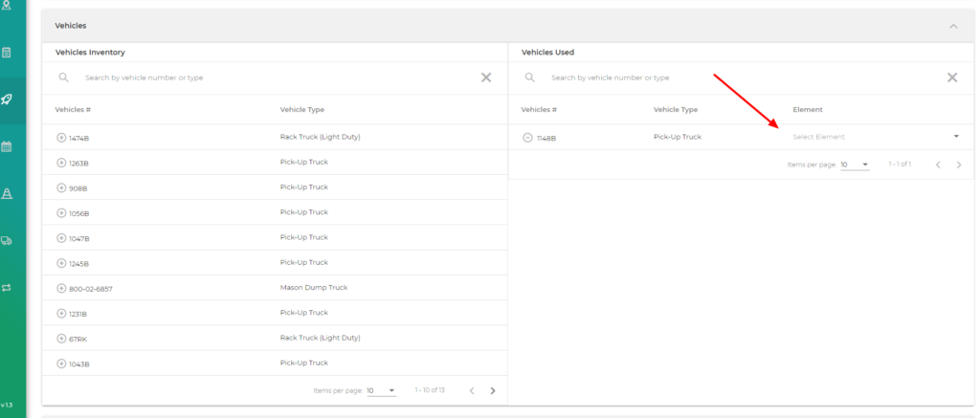980x418 pixels.
Task: Go to next page of Vehicles Inventory
Action: point(493,390)
